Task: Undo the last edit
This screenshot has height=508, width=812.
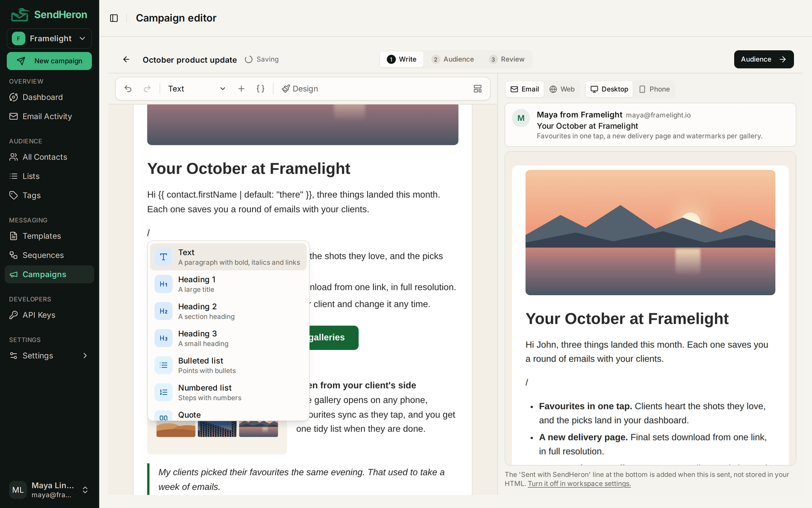Action: point(128,89)
